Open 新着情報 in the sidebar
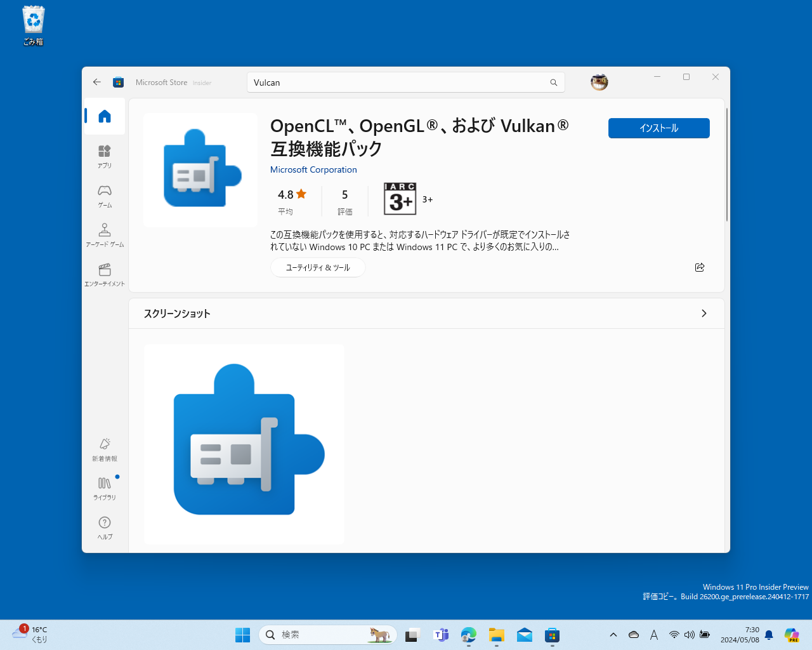The width and height of the screenshot is (812, 650). click(x=105, y=449)
